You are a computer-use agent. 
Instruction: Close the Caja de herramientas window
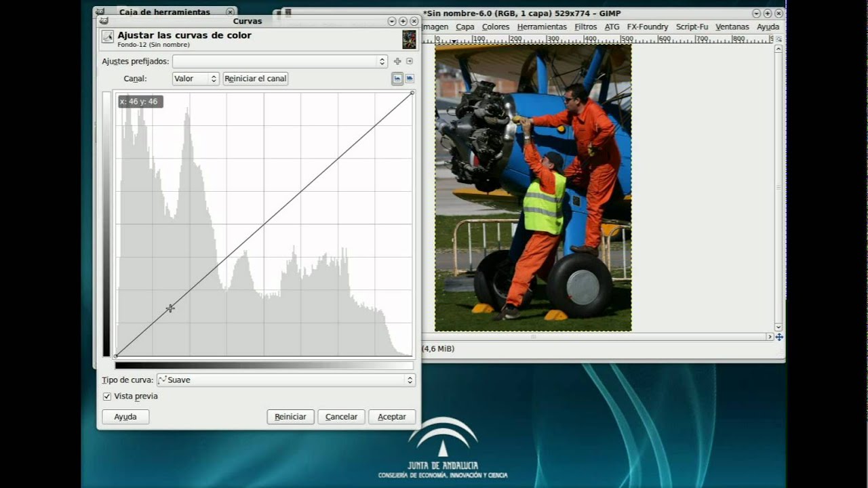pos(230,12)
